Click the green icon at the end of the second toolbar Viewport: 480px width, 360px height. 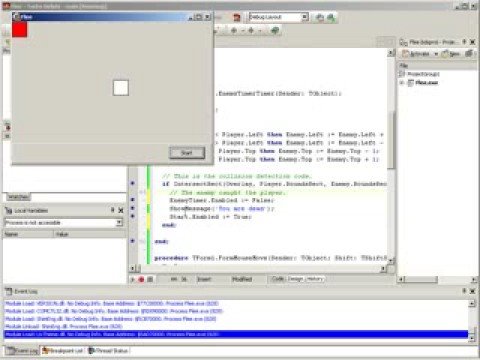[275, 31]
